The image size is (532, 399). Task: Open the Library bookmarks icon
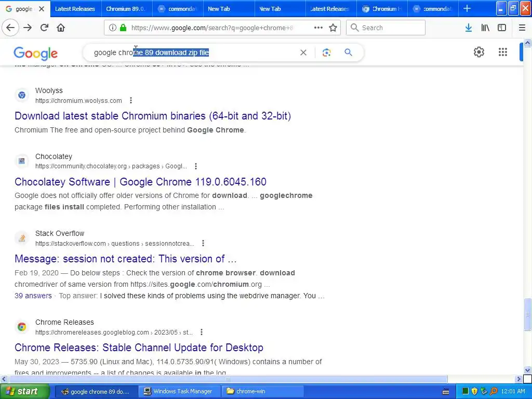coord(485,28)
